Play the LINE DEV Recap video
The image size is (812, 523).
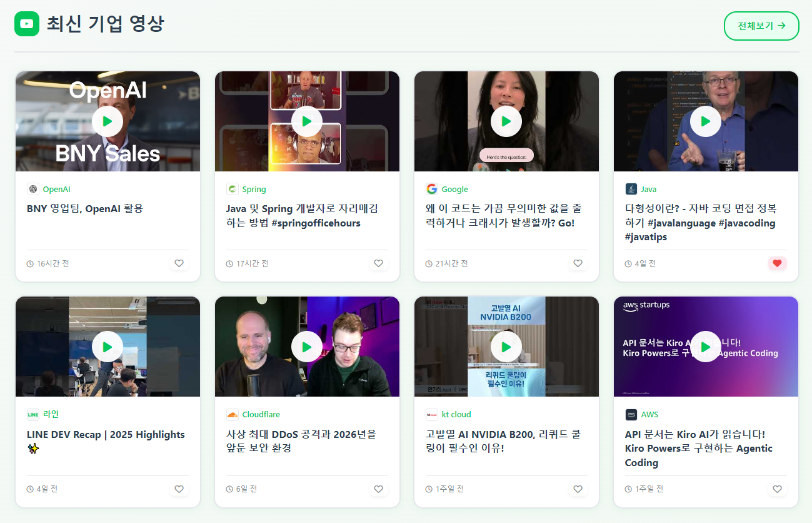click(108, 347)
